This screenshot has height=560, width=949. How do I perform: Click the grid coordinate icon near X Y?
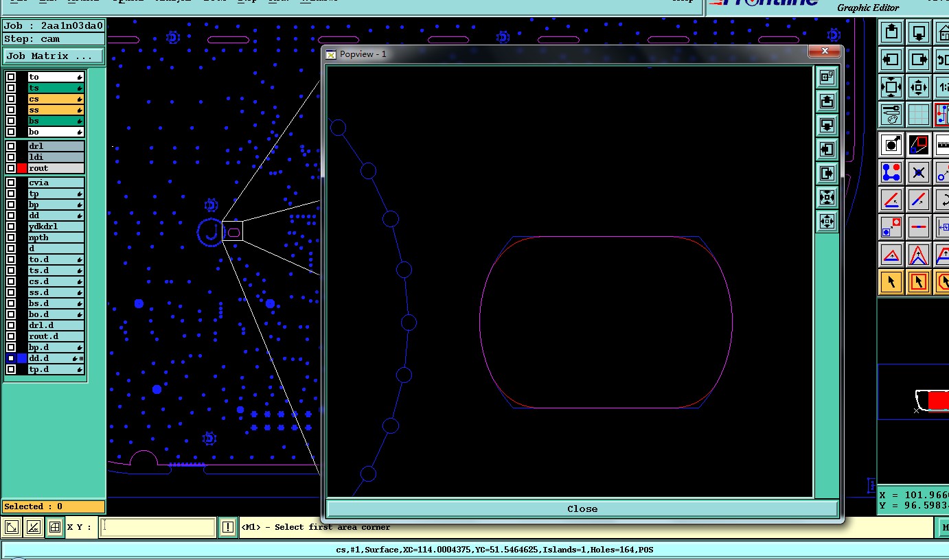point(54,527)
